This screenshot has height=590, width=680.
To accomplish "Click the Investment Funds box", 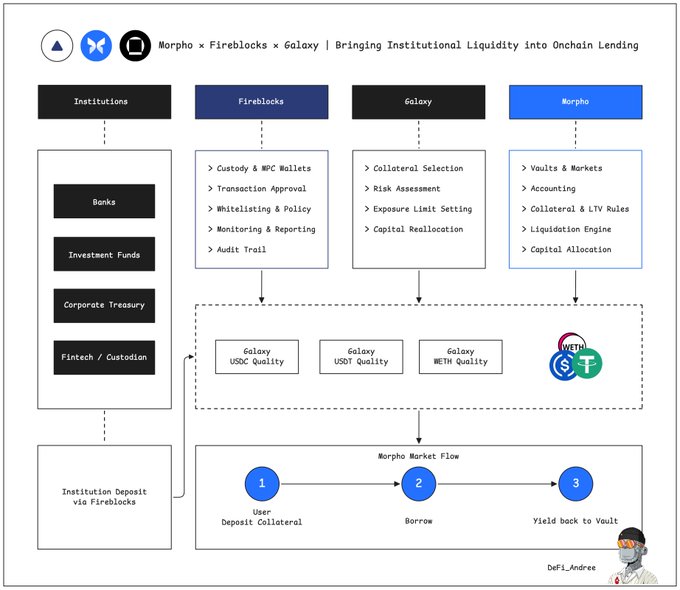I will (104, 254).
